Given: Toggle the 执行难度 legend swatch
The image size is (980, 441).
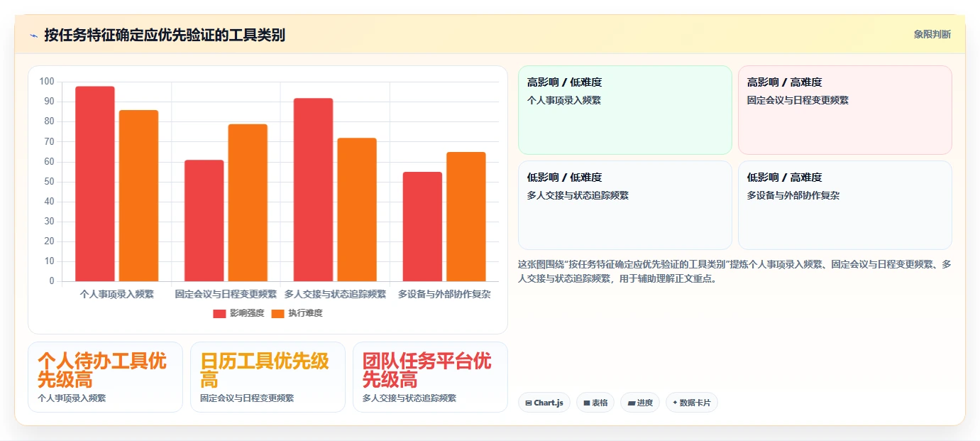Looking at the screenshot, I should [277, 313].
